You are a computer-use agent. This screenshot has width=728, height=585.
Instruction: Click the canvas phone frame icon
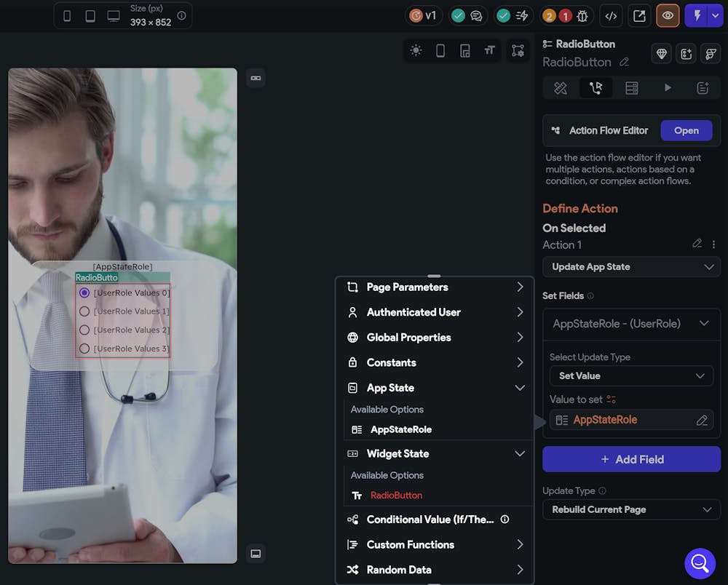point(440,50)
